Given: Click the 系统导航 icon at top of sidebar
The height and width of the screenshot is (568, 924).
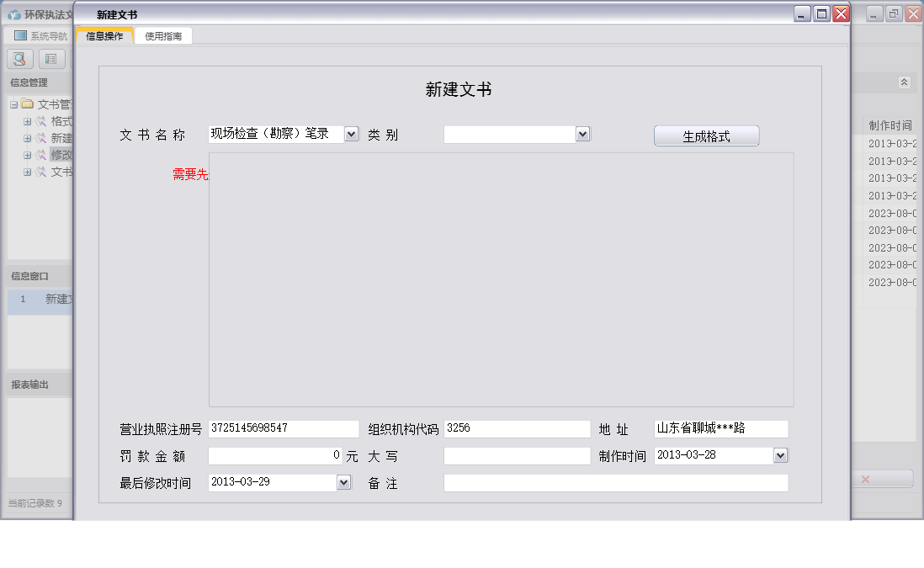Looking at the screenshot, I should [x=19, y=35].
